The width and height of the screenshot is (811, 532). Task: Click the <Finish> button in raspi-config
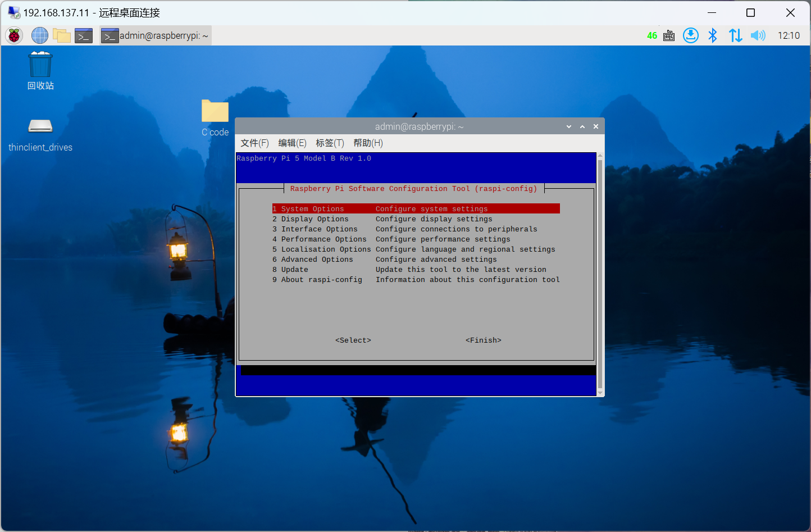tap(484, 340)
